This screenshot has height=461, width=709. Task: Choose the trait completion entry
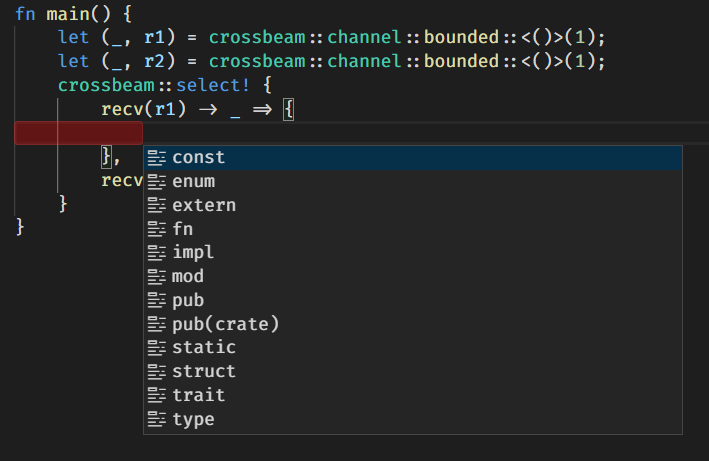coord(413,396)
